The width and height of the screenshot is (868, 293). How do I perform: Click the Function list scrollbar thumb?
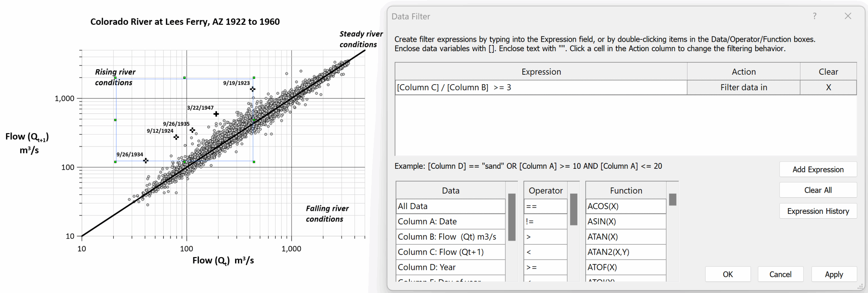pyautogui.click(x=672, y=200)
